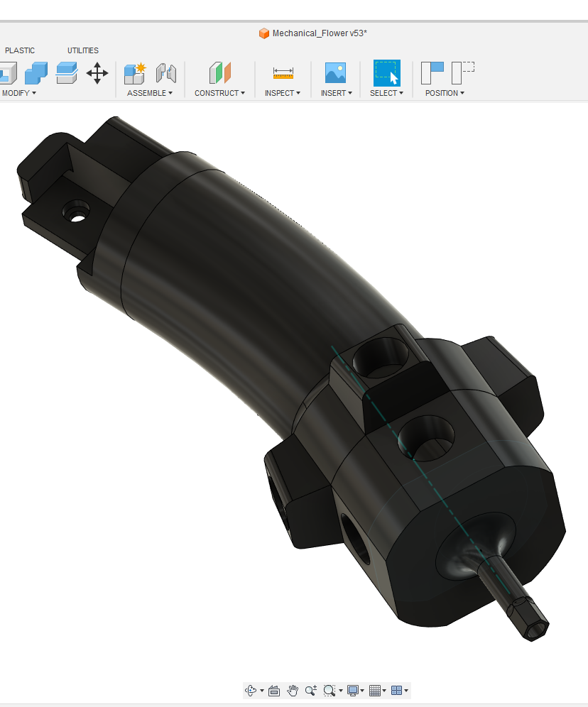Click the Revert Position icon

463,72
